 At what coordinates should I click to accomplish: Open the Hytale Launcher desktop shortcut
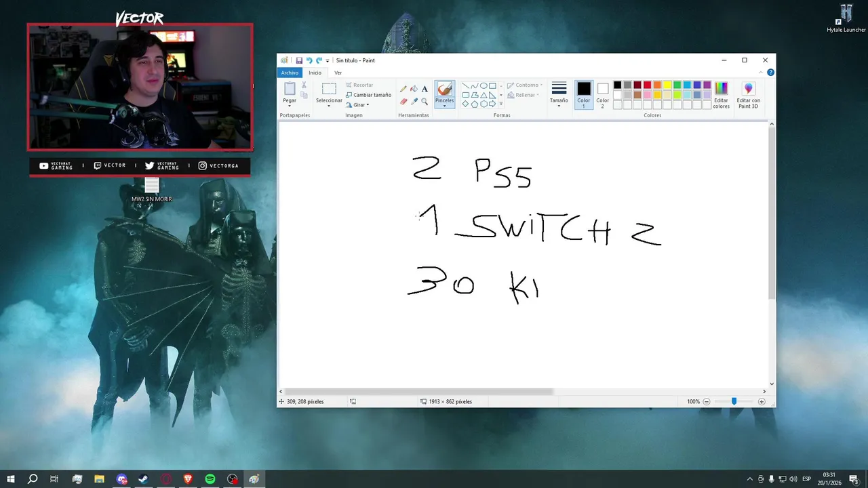click(846, 18)
